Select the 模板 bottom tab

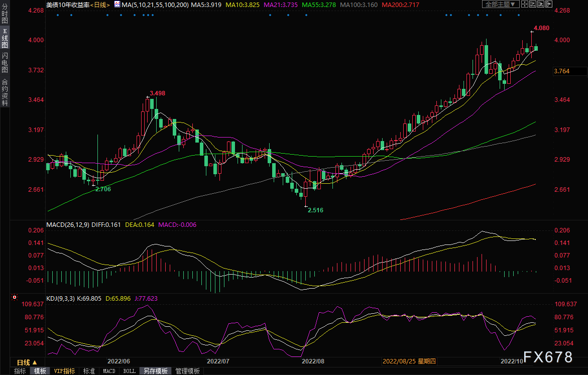(40, 371)
